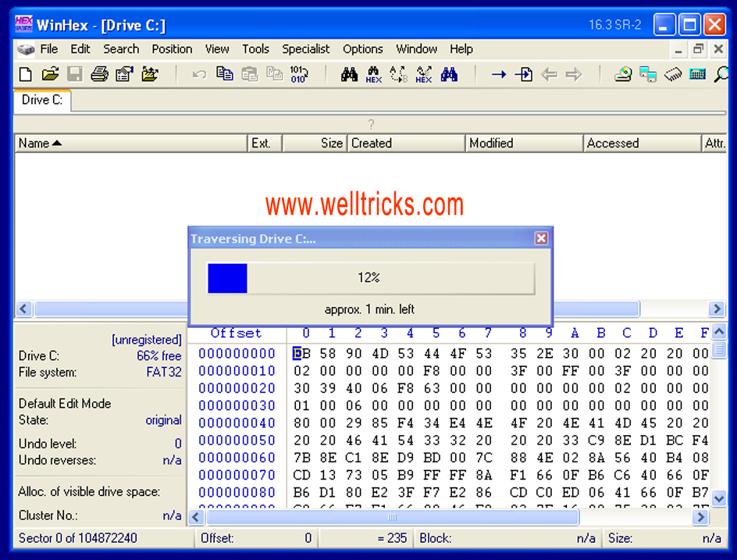Click the Calculator toolbar icon
The width and height of the screenshot is (737, 560).
click(697, 74)
